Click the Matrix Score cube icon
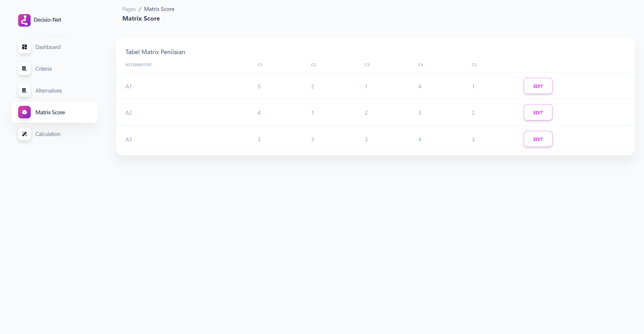Viewport: 644px width, 334px height. [24, 112]
